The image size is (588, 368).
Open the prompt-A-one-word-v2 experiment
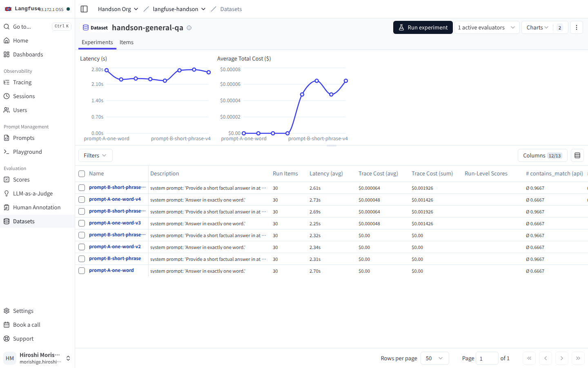(115, 247)
